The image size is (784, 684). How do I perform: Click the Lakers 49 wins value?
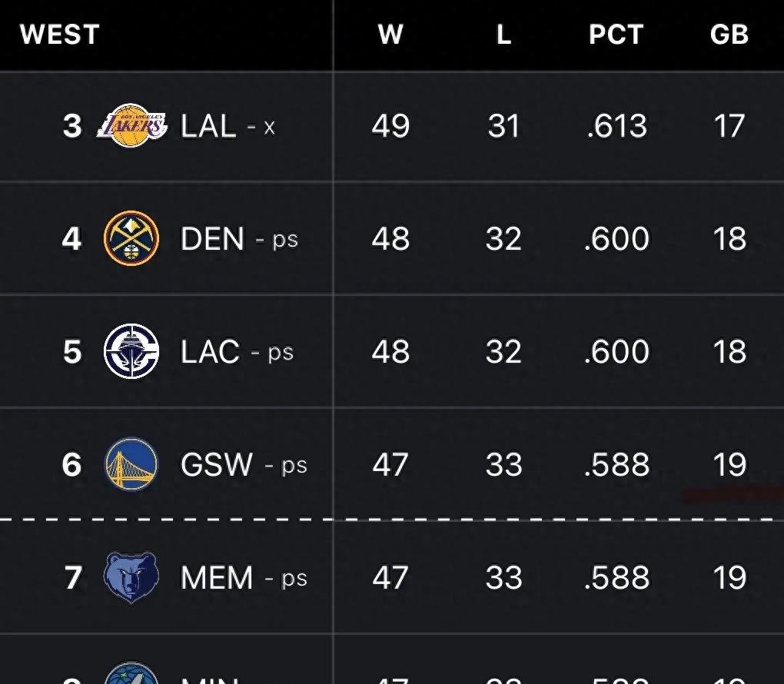click(x=390, y=126)
